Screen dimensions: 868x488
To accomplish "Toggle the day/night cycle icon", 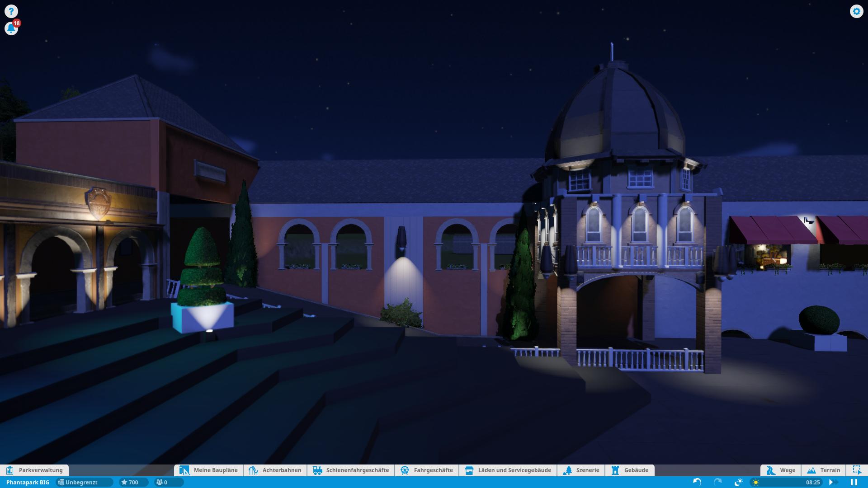I will (738, 482).
